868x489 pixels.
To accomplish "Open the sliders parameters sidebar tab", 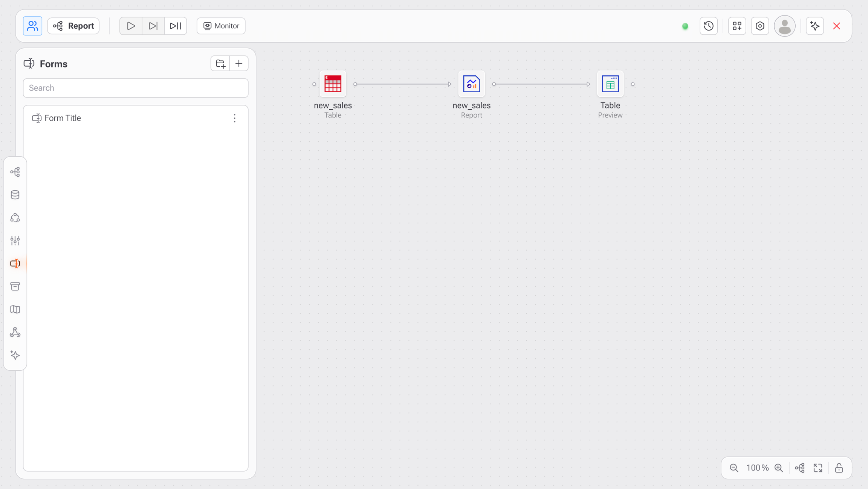I will pos(15,240).
